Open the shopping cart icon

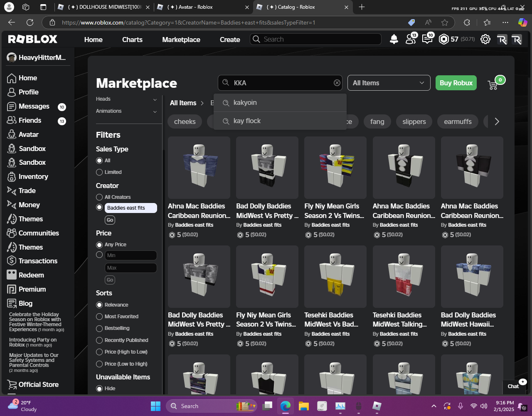click(x=493, y=84)
